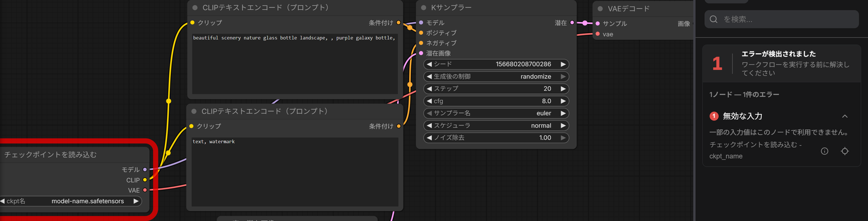This screenshot has height=221, width=868.
Task: Click the ポジティブ input socket on Kサンプラー
Action: coord(421,33)
